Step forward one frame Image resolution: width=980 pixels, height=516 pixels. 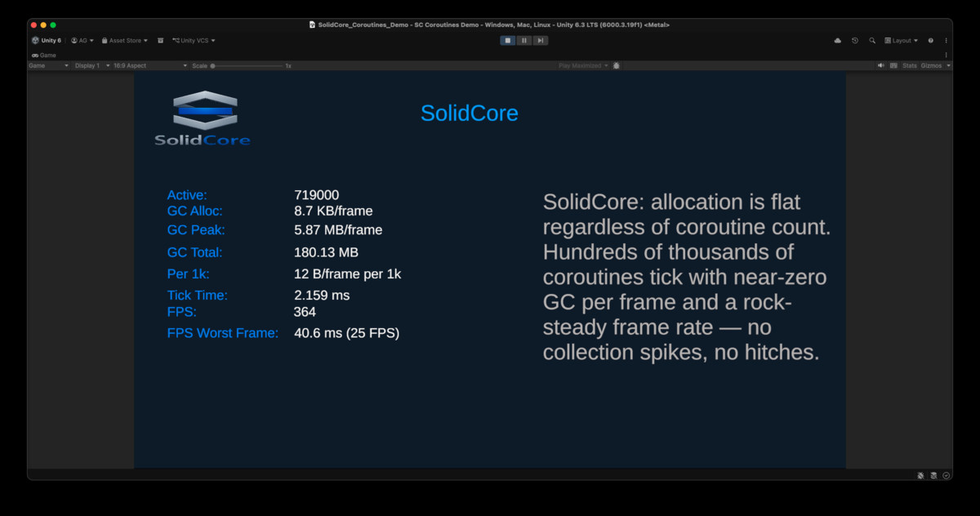point(541,40)
